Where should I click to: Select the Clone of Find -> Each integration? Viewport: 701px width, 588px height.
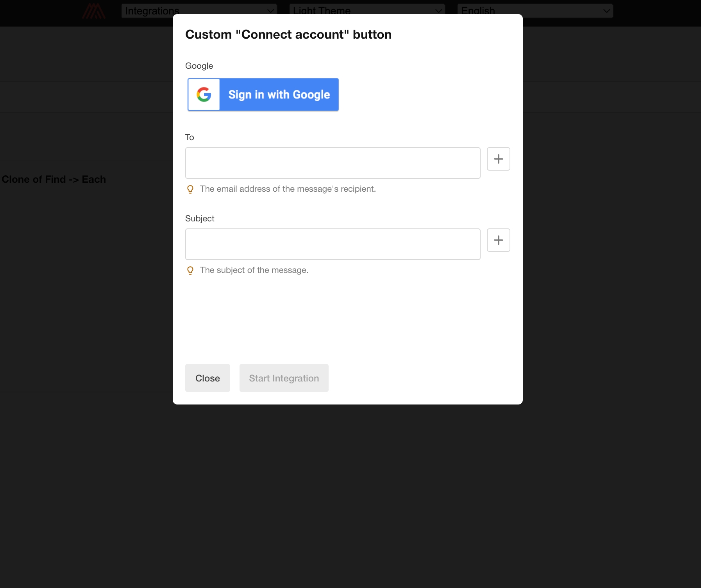pos(54,179)
